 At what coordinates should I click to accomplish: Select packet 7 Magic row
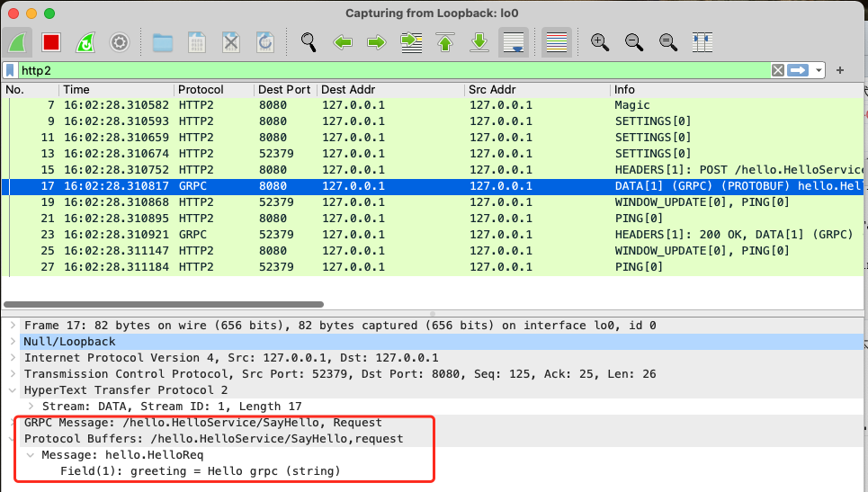pyautogui.click(x=432, y=105)
